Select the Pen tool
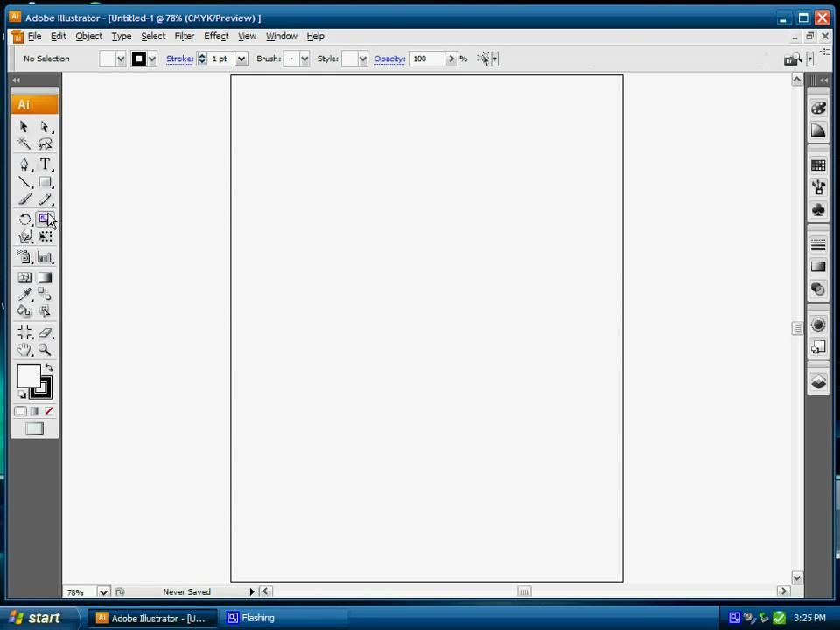The height and width of the screenshot is (630, 840). [x=24, y=164]
